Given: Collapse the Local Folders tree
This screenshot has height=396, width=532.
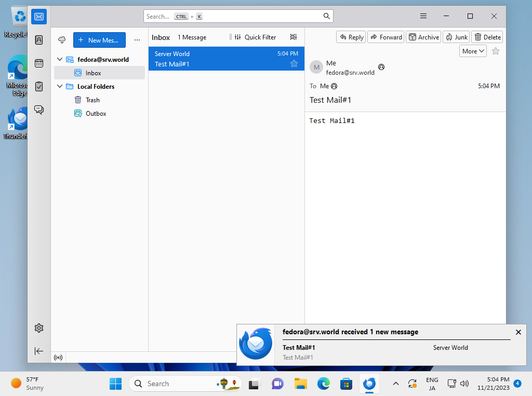Looking at the screenshot, I should point(60,86).
